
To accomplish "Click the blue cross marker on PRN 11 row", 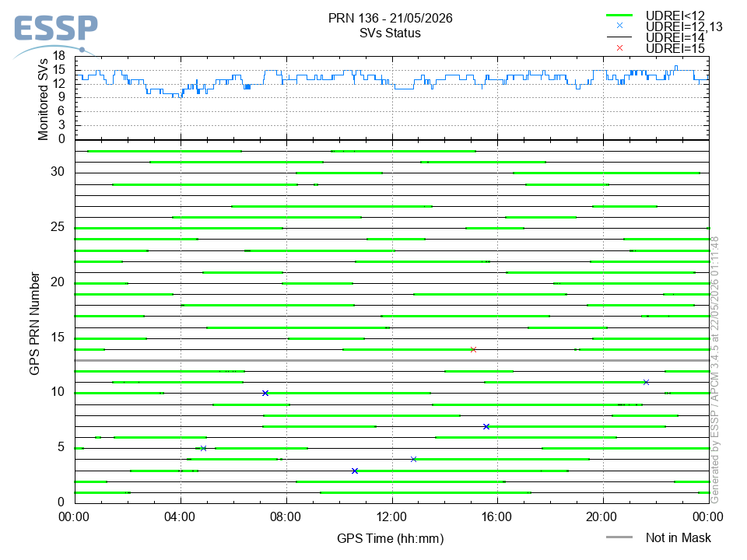I will pyautogui.click(x=646, y=383).
